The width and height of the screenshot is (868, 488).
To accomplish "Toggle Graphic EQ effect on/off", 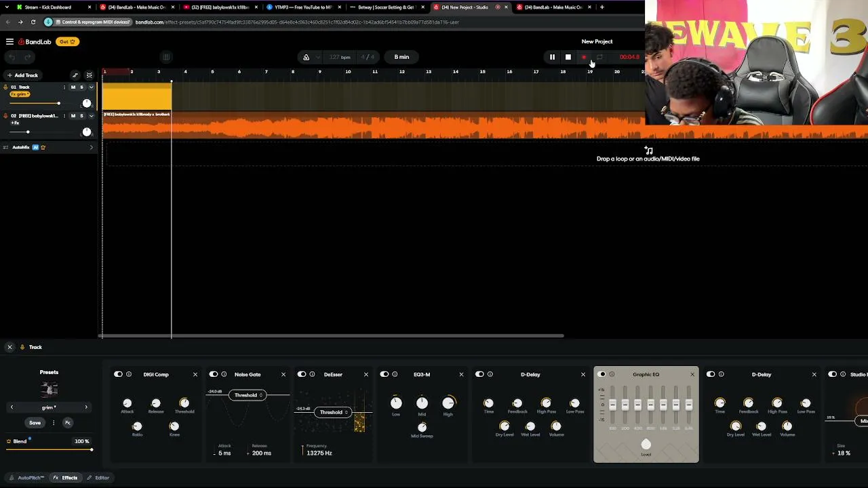I will click(x=601, y=374).
